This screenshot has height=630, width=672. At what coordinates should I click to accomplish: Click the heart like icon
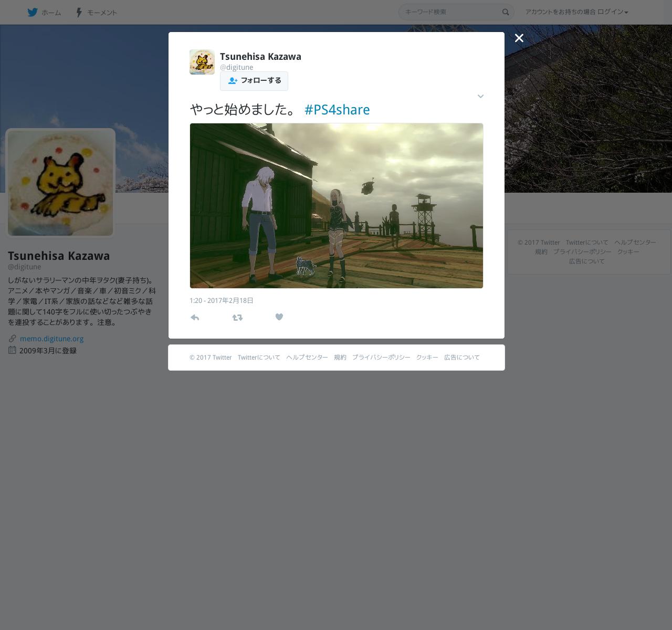tap(279, 317)
